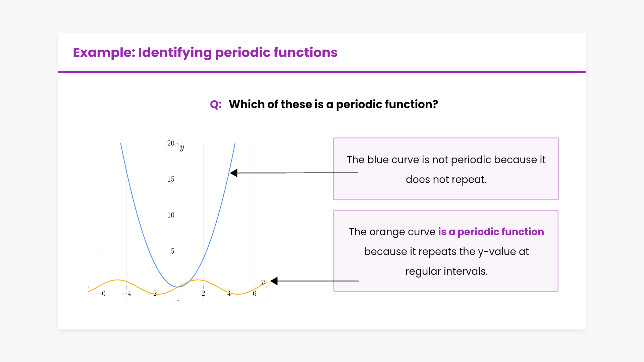
Task: Click the slide title about identifying periodic functions
Action: (x=205, y=53)
